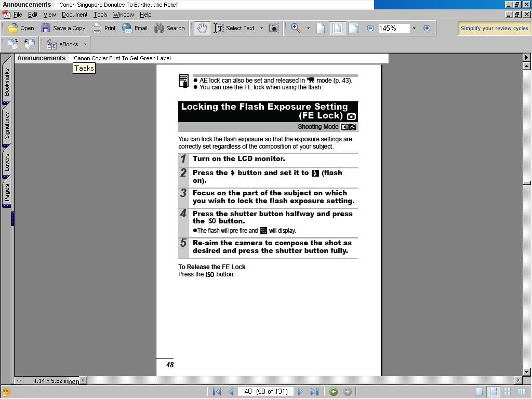Open document pane options arrow at top right
This screenshot has height=399, width=532.
click(x=527, y=57)
